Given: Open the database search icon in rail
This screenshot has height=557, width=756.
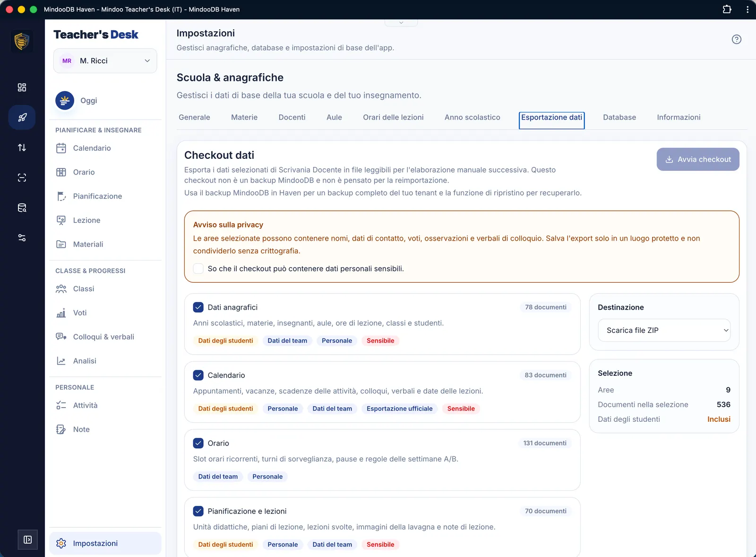Looking at the screenshot, I should pos(22,208).
